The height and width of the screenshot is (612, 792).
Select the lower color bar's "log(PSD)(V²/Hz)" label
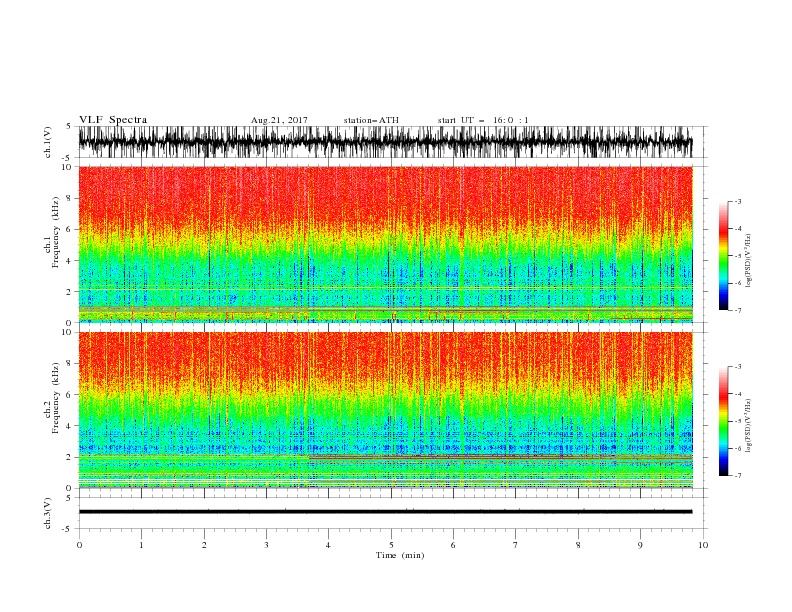(748, 425)
